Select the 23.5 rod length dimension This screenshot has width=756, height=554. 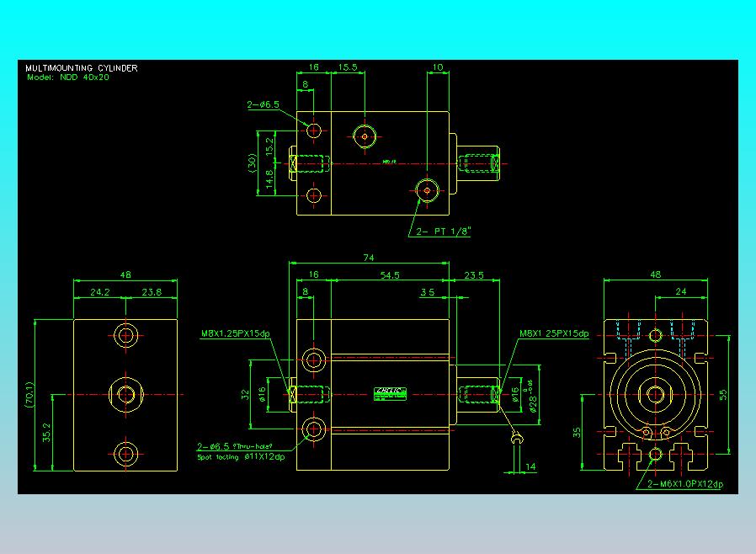474,275
